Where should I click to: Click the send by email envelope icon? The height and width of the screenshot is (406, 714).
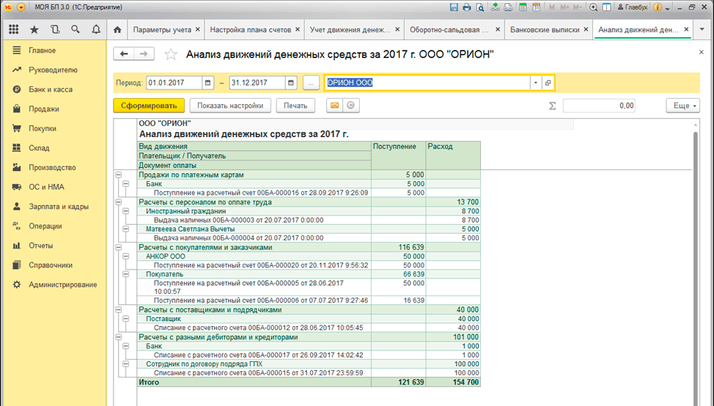click(333, 105)
